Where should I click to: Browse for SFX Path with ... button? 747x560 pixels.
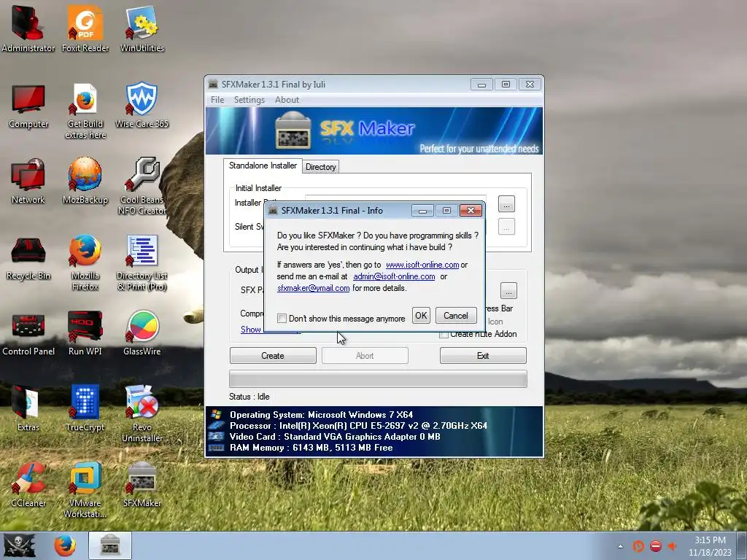coord(508,290)
